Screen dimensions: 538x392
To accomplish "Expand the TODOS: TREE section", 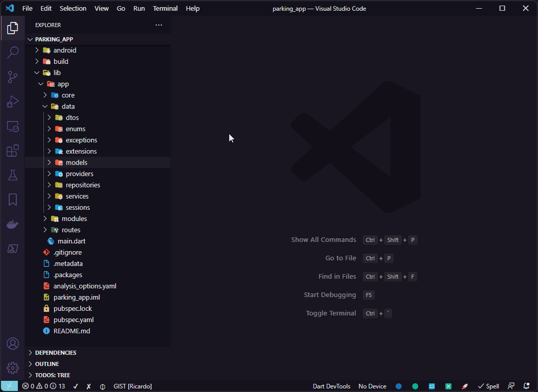I will [98, 375].
